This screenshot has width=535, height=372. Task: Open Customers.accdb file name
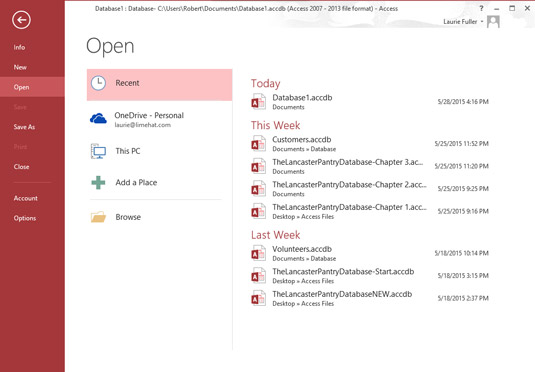pos(302,140)
